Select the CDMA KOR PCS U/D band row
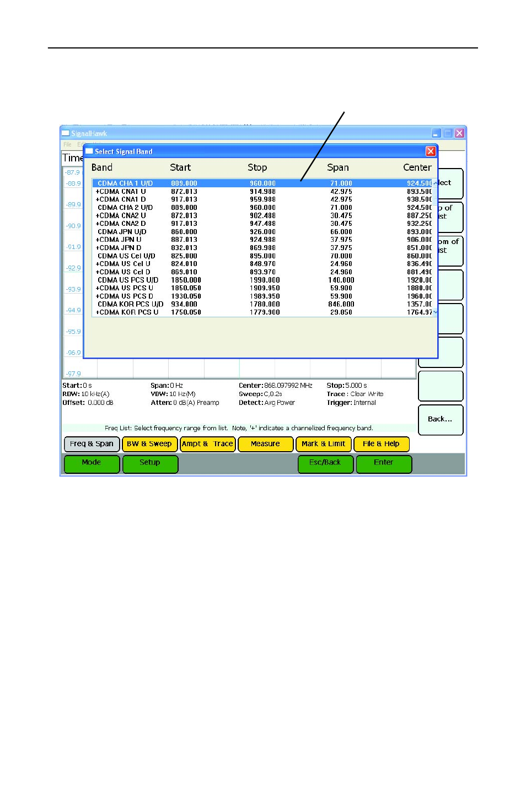The width and height of the screenshot is (526, 812). tap(262, 304)
